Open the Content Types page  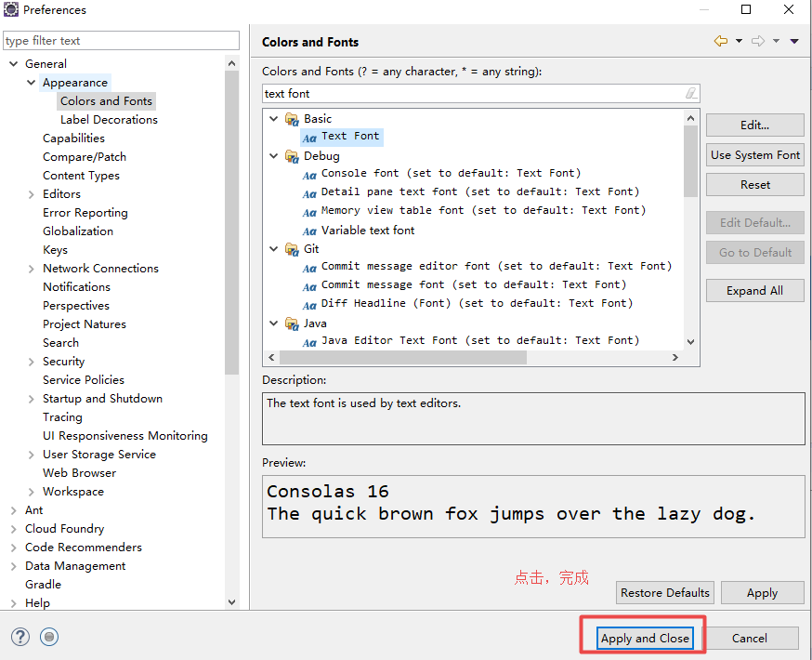(x=82, y=176)
